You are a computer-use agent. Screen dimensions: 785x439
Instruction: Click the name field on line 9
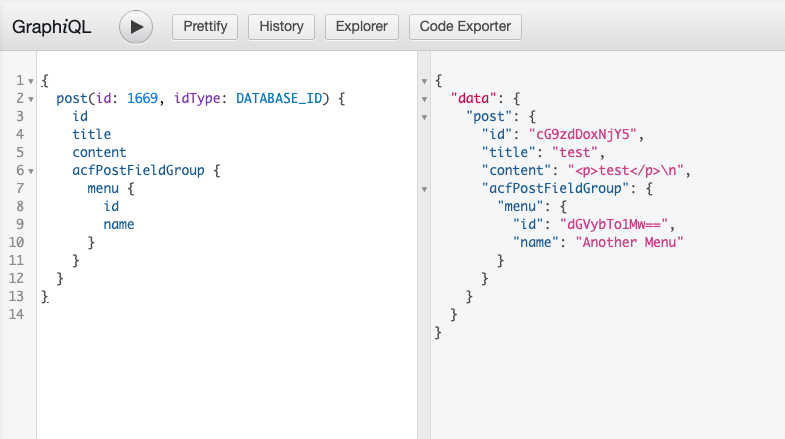[x=119, y=224]
